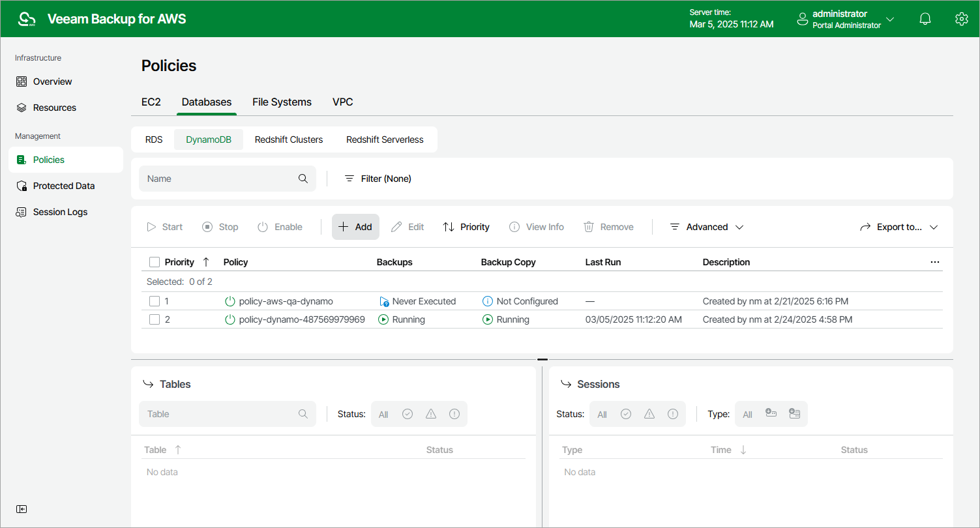Select checkbox for policy-dynamo-487569979969 row
This screenshot has height=528, width=980.
155,319
